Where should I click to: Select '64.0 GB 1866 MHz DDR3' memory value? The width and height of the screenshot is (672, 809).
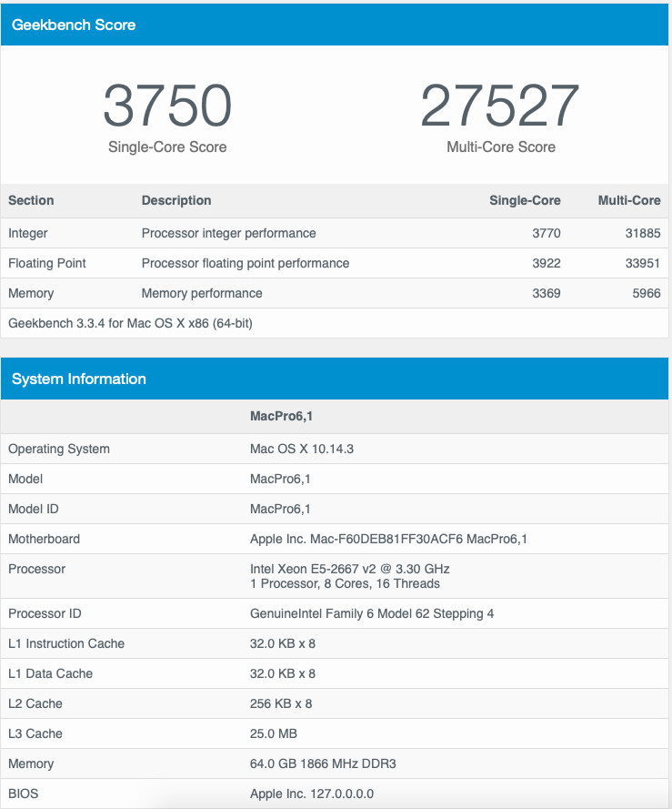click(323, 763)
